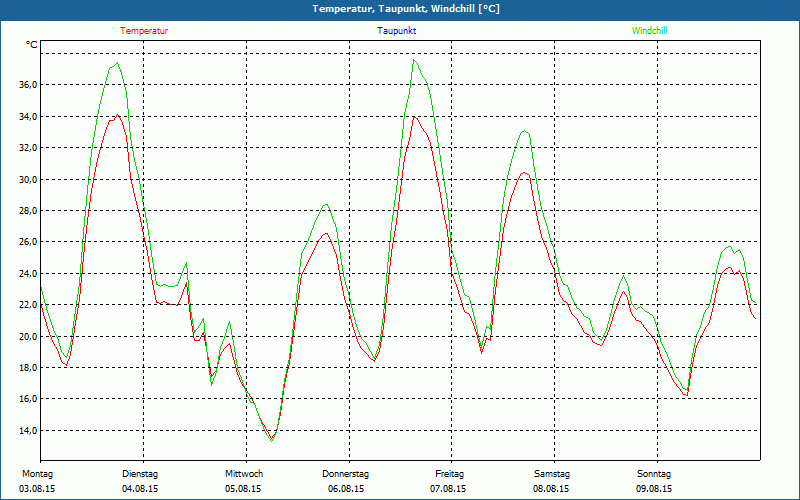The width and height of the screenshot is (800, 500).
Task: Click the Freitag day label
Action: click(x=449, y=474)
